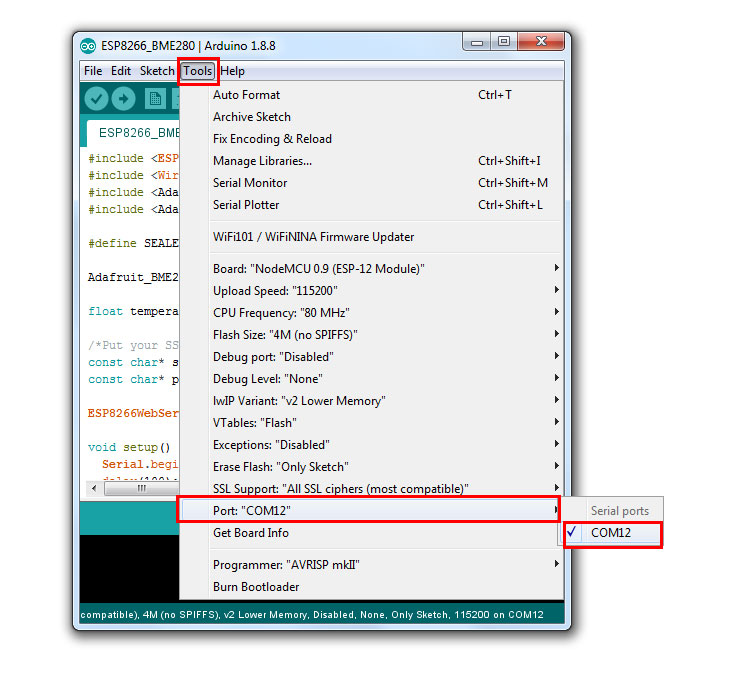This screenshot has width=734, height=686.
Task: Expand the VTables Flash submenu
Action: coord(371,422)
